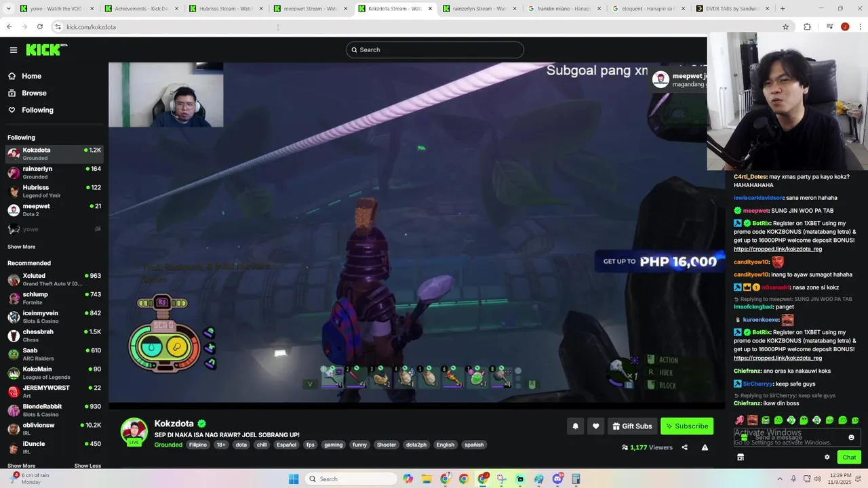Open Chrome profile avatar
The width and height of the screenshot is (868, 488).
pos(845,26)
